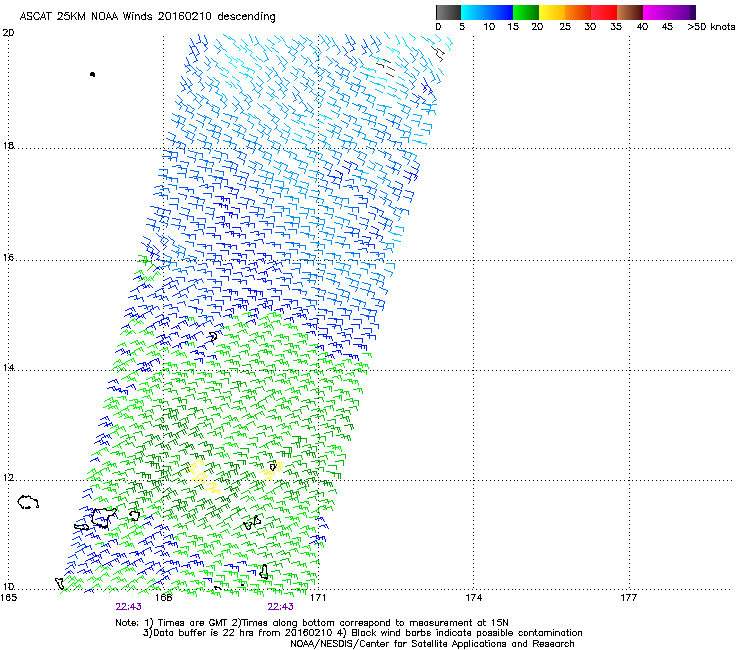Click the left purple '22:43' time label

128,607
